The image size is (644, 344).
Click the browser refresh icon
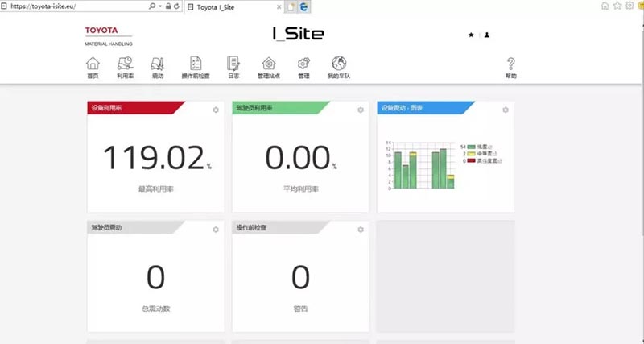click(x=176, y=6)
